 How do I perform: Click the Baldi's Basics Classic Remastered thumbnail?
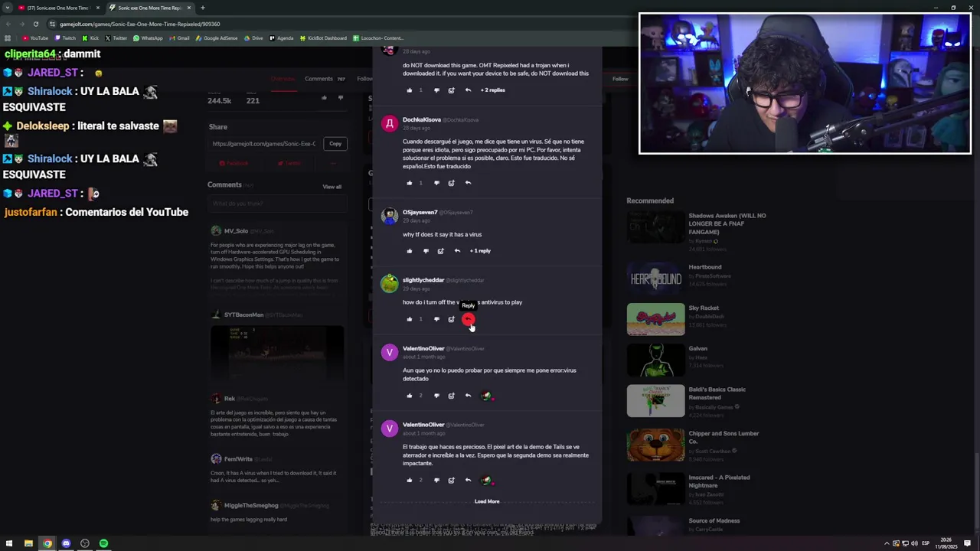[656, 401]
